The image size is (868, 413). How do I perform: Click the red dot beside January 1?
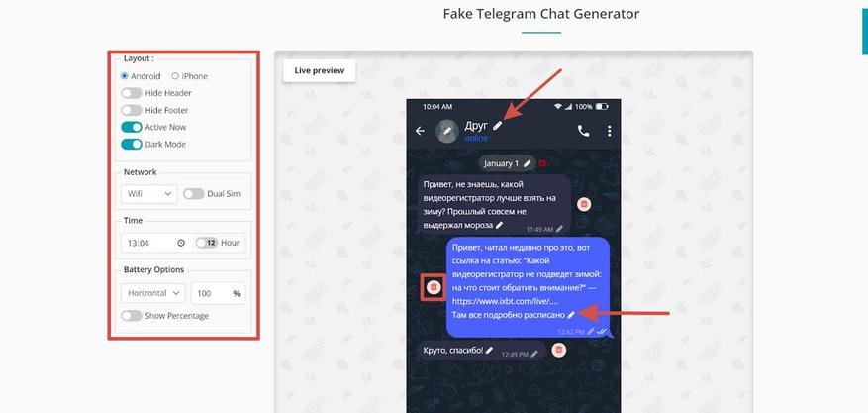542,163
